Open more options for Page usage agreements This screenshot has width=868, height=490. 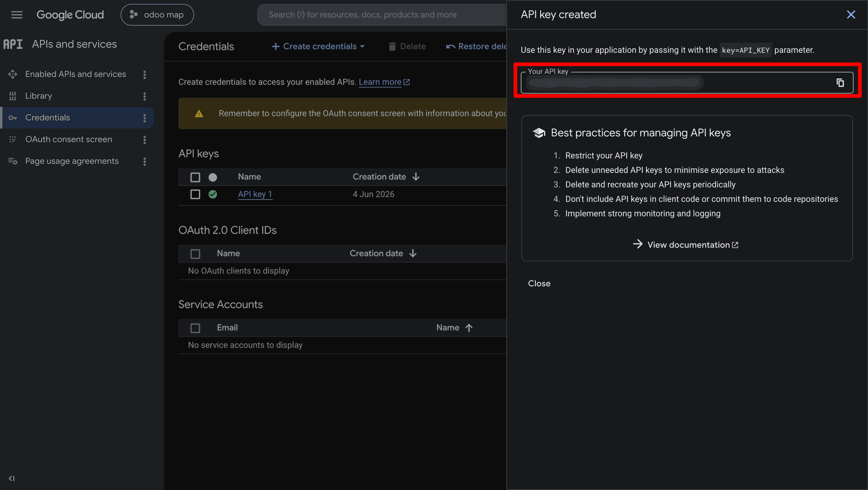[145, 162]
